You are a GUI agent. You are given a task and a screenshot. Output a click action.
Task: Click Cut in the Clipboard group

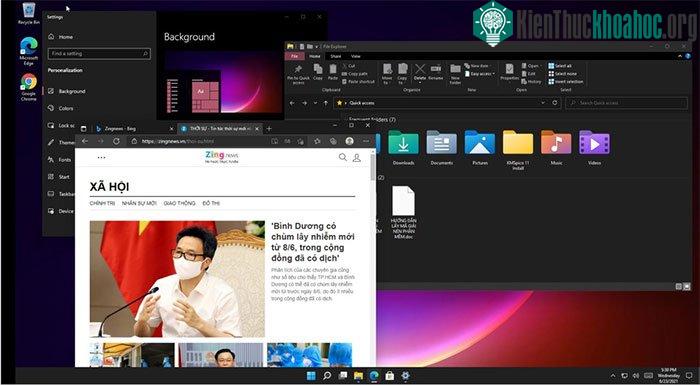(349, 66)
